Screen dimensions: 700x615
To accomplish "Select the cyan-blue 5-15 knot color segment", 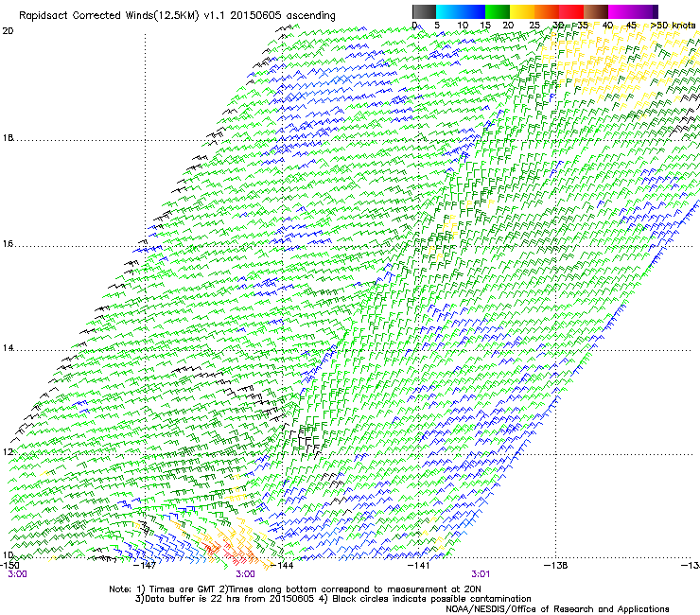I will click(x=461, y=11).
